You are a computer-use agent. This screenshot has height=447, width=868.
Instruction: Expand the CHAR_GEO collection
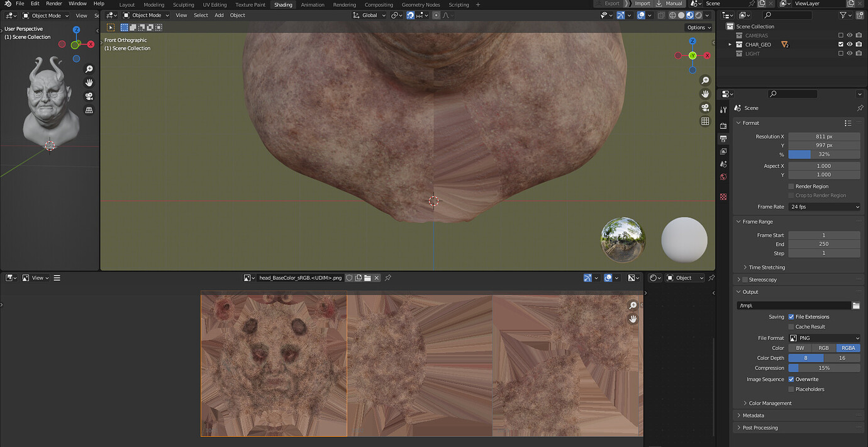tap(730, 45)
